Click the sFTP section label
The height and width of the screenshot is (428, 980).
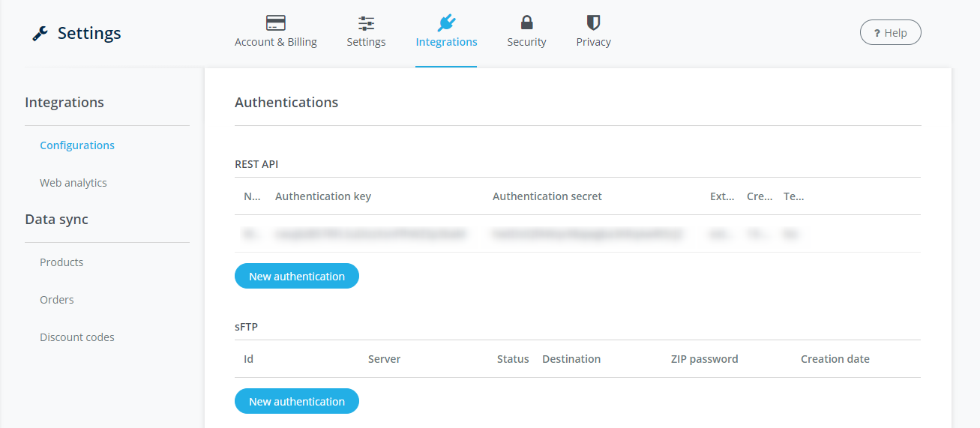(x=247, y=327)
